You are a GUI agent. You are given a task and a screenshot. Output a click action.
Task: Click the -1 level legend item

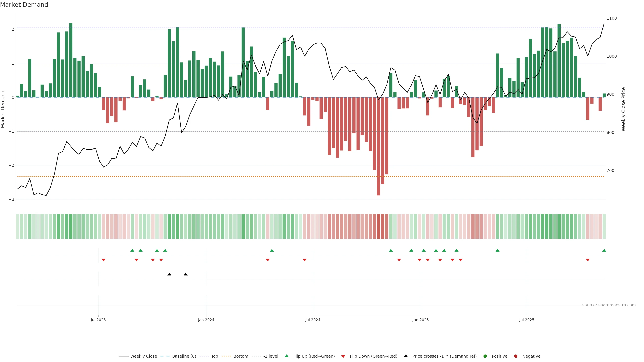271,356
